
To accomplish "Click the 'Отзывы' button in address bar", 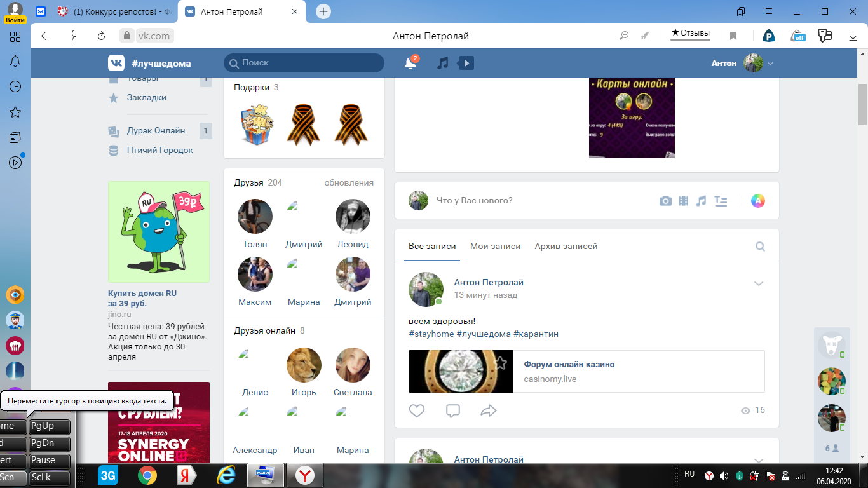I will click(x=691, y=34).
